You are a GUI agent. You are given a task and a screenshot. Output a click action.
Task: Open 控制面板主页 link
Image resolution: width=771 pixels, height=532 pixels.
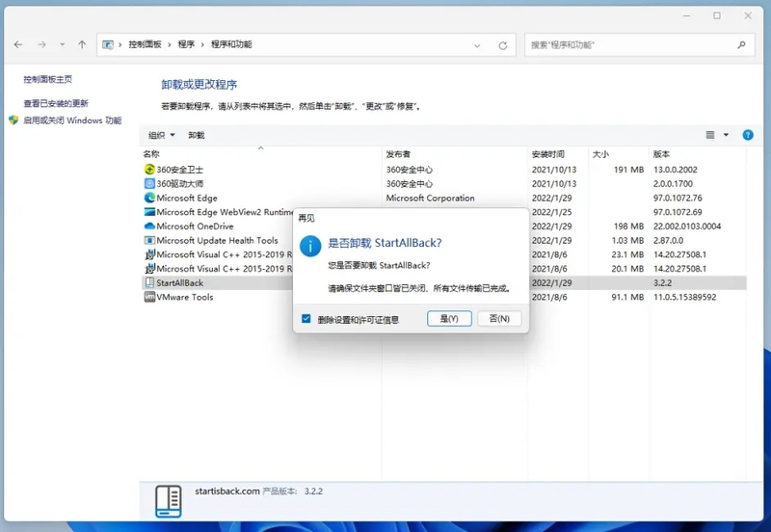pyautogui.click(x=47, y=79)
